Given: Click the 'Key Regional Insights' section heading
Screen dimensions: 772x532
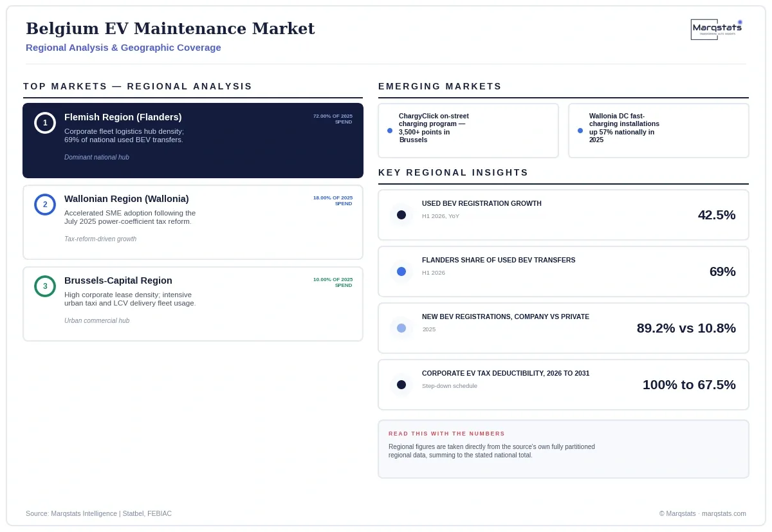Looking at the screenshot, I should (x=454, y=172).
